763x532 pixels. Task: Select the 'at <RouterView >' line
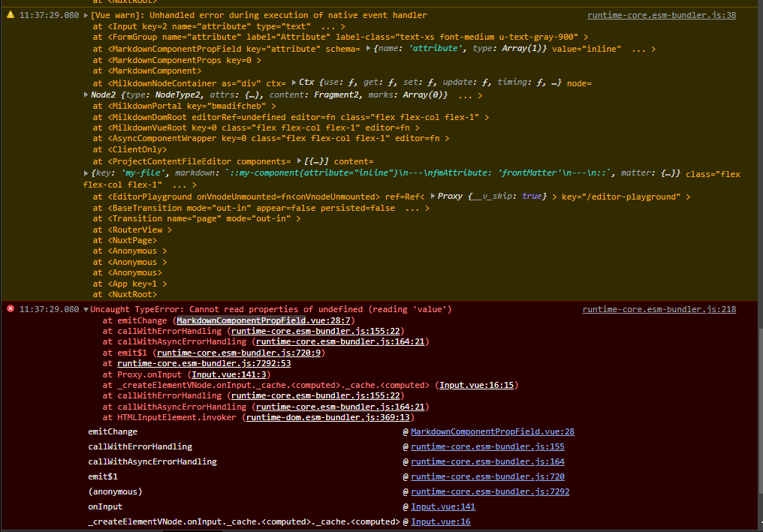[132, 230]
